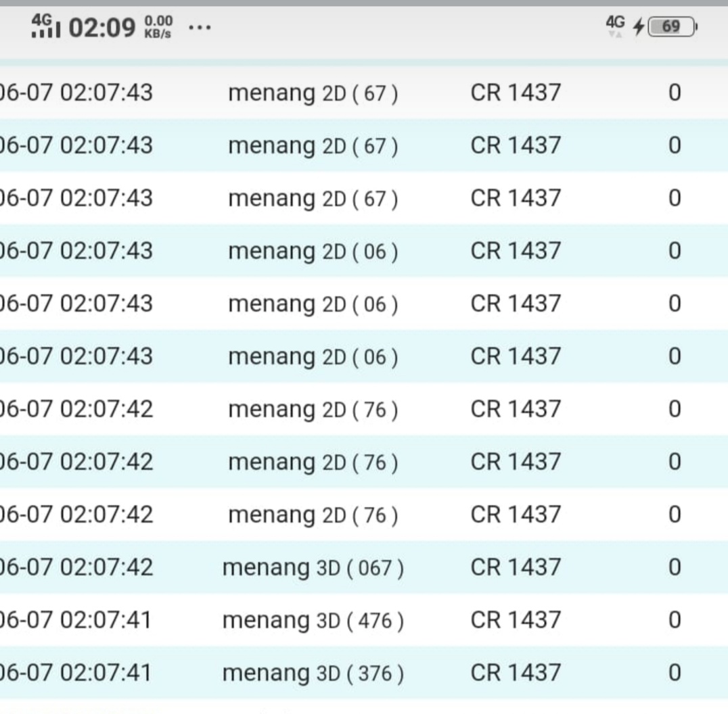Open the menang 3D (376) entry
The width and height of the screenshot is (728, 714).
(313, 673)
